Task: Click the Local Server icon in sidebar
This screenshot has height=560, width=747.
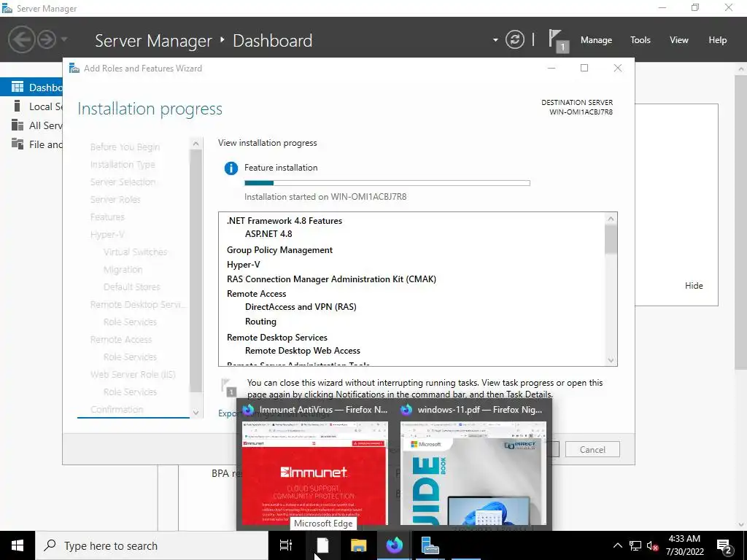Action: [x=18, y=106]
